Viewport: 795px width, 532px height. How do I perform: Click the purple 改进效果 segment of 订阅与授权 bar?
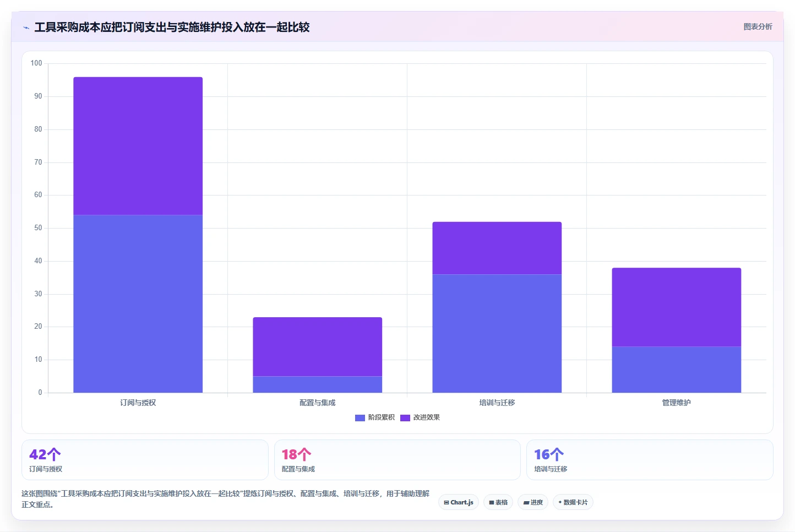(x=138, y=146)
